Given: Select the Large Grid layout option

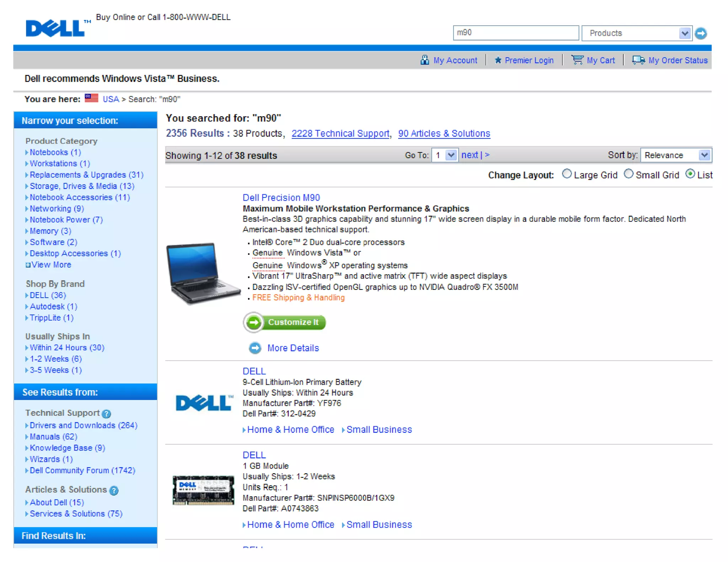Looking at the screenshot, I should point(567,174).
